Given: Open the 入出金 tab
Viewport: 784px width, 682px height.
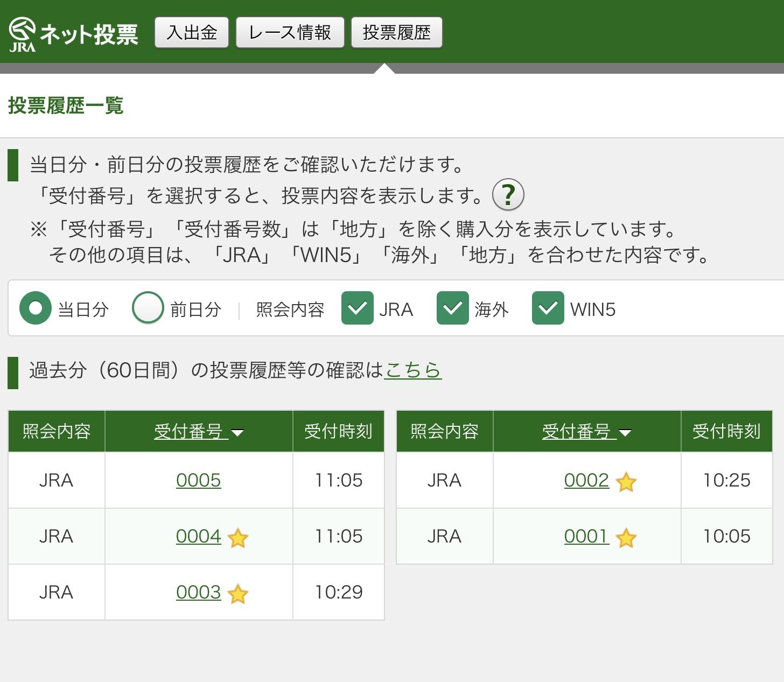Looking at the screenshot, I should 192,32.
